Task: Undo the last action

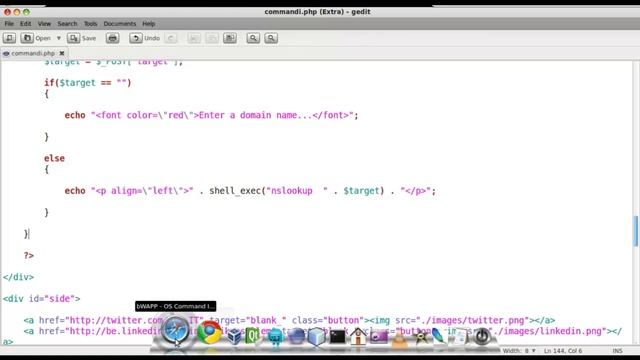Action: 145,38
